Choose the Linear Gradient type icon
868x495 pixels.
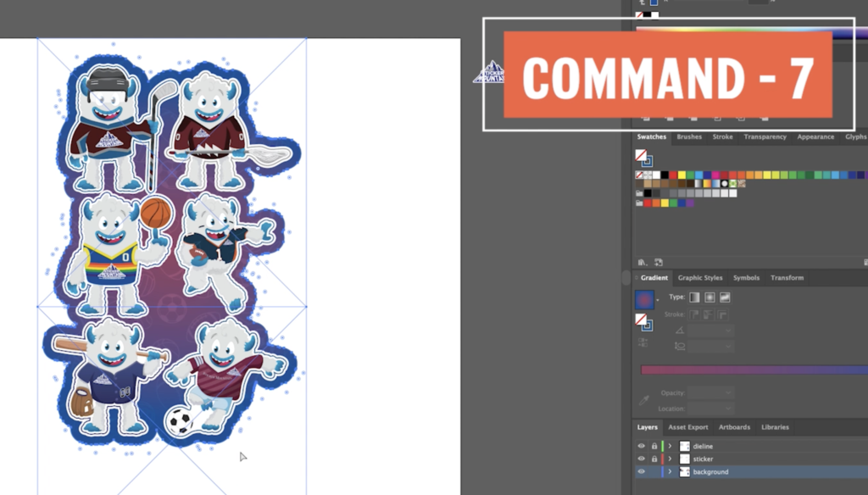pyautogui.click(x=694, y=298)
